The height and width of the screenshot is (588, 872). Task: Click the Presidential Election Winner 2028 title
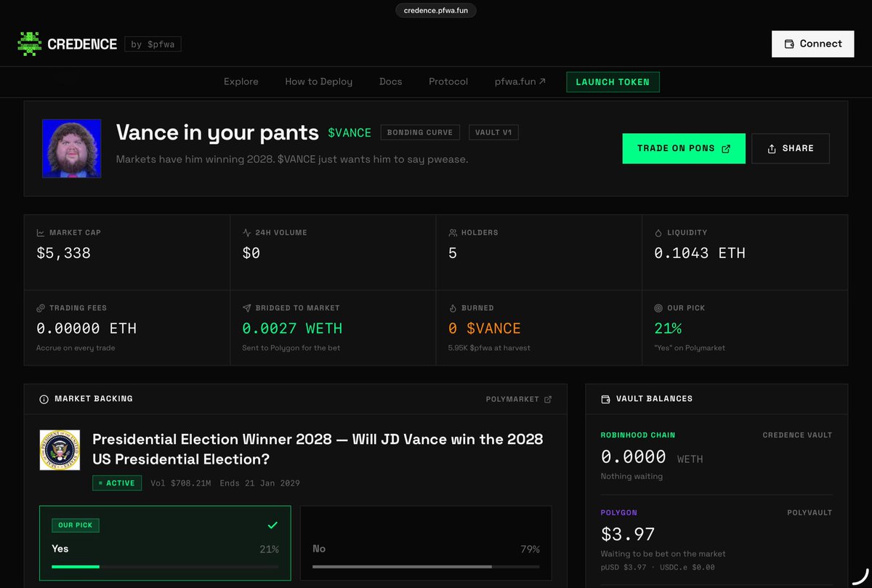coord(318,449)
